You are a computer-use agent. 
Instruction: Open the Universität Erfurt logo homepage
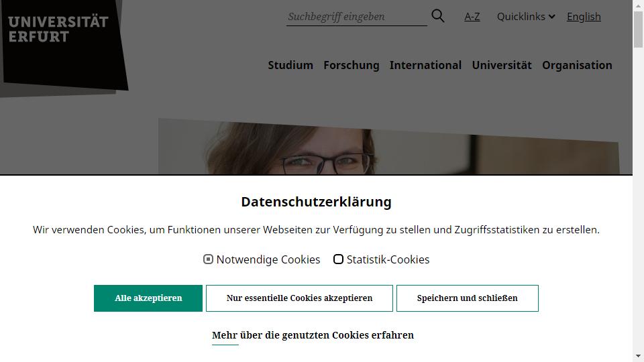tap(64, 45)
